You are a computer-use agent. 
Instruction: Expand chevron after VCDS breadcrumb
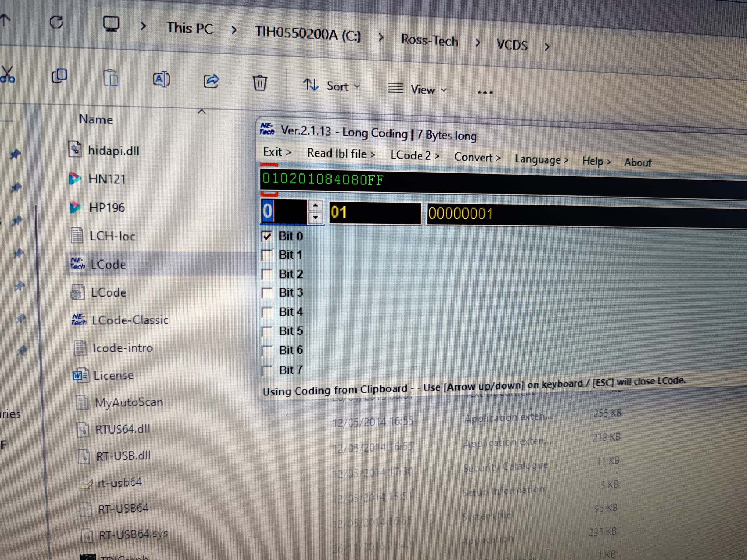pyautogui.click(x=547, y=47)
